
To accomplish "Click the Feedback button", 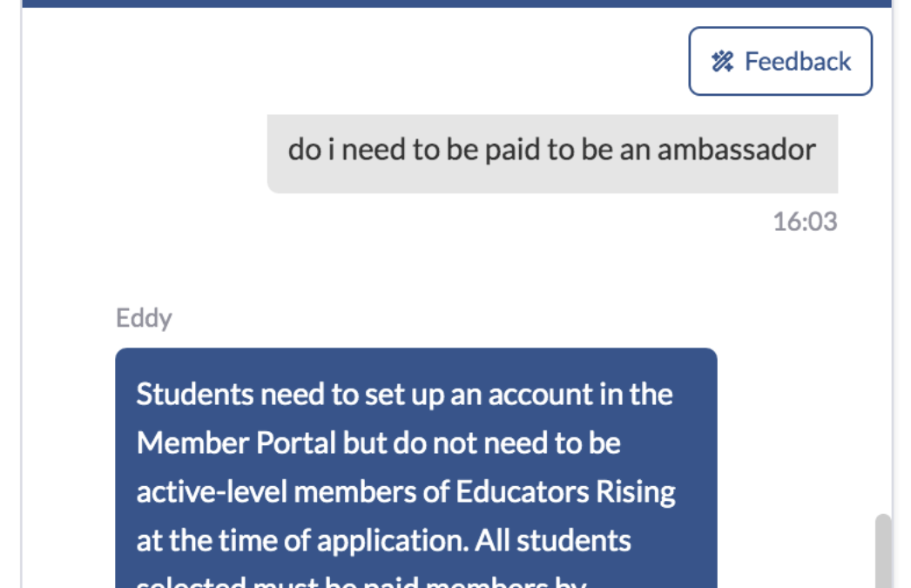I will 780,61.
